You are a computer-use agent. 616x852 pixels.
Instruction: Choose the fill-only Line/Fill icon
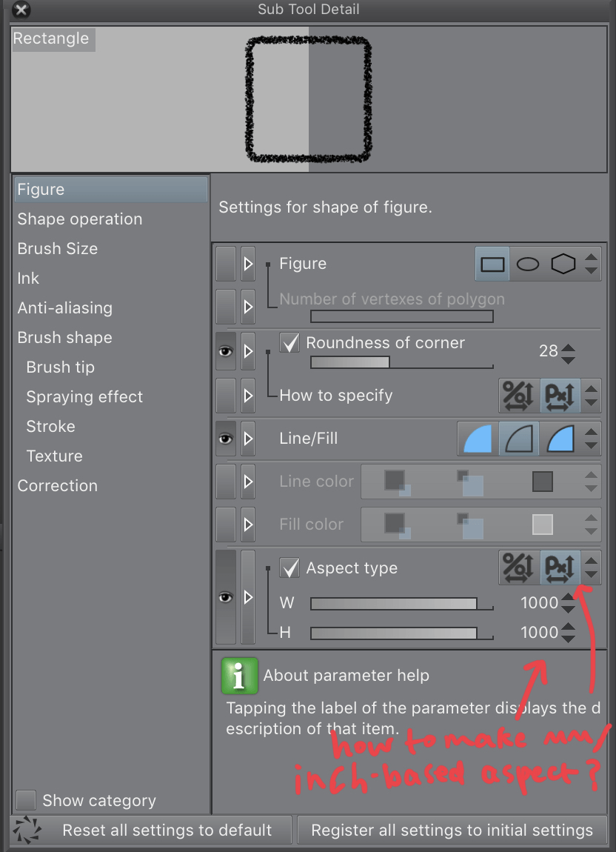click(x=478, y=439)
